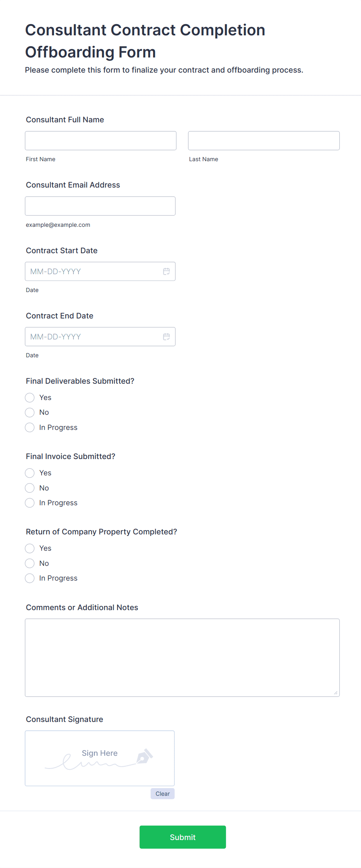Select No for Final Invoice Submitted

pos(30,488)
